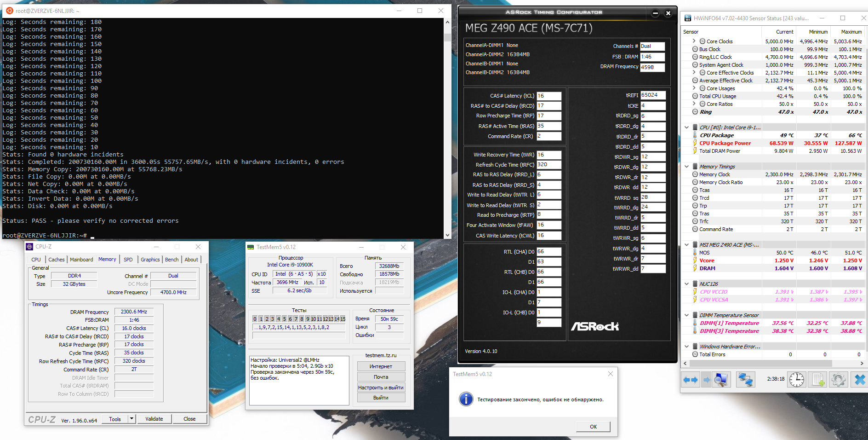Open the CPU-Z Tools dropdown arrow
868x440 pixels.
pyautogui.click(x=131, y=419)
